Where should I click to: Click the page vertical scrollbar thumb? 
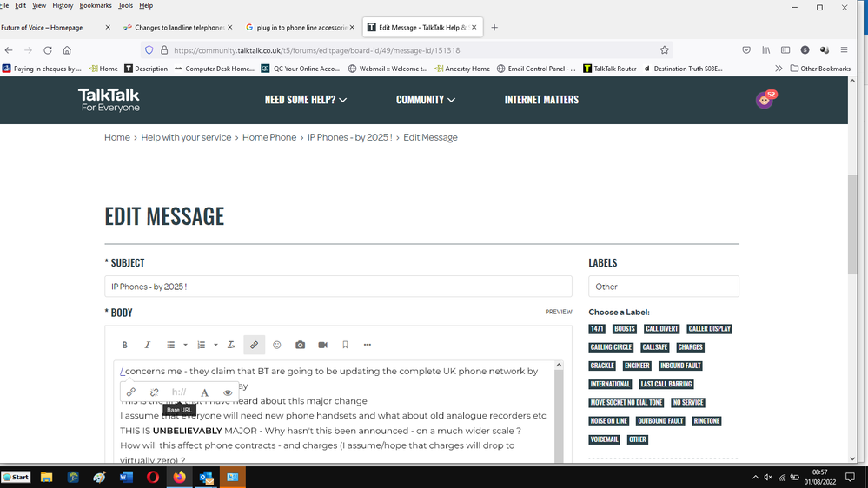[852, 224]
